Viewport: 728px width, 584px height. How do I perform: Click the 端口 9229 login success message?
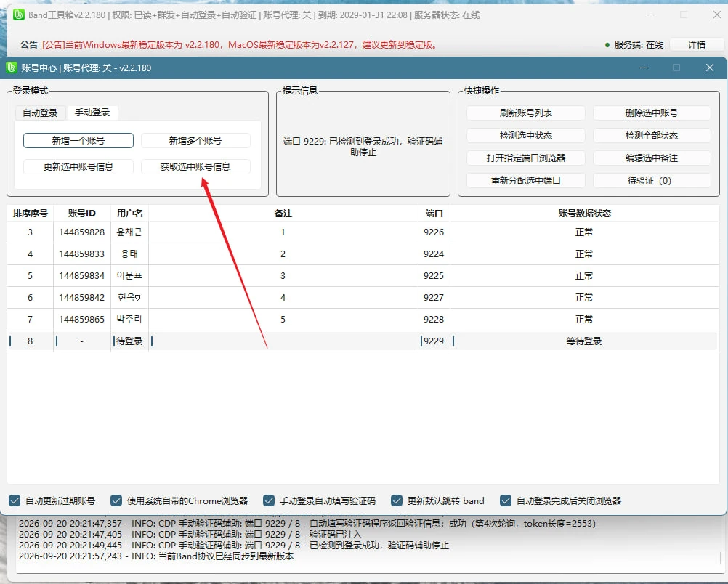point(363,147)
